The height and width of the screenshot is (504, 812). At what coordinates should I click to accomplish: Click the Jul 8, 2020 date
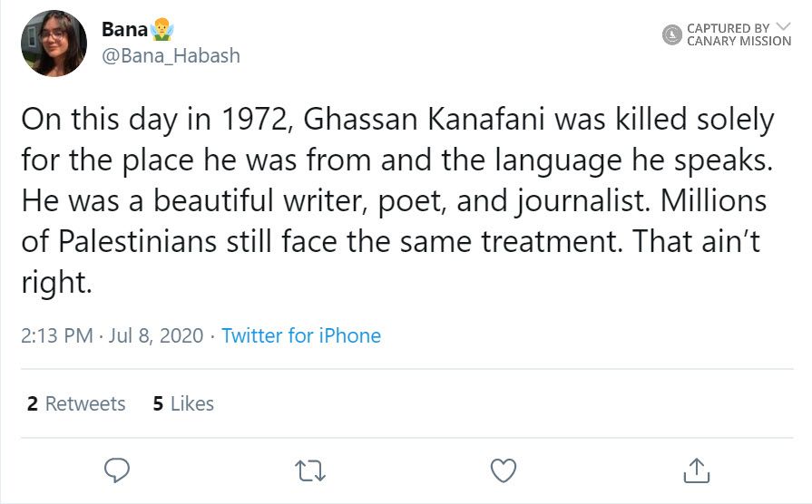(x=155, y=335)
